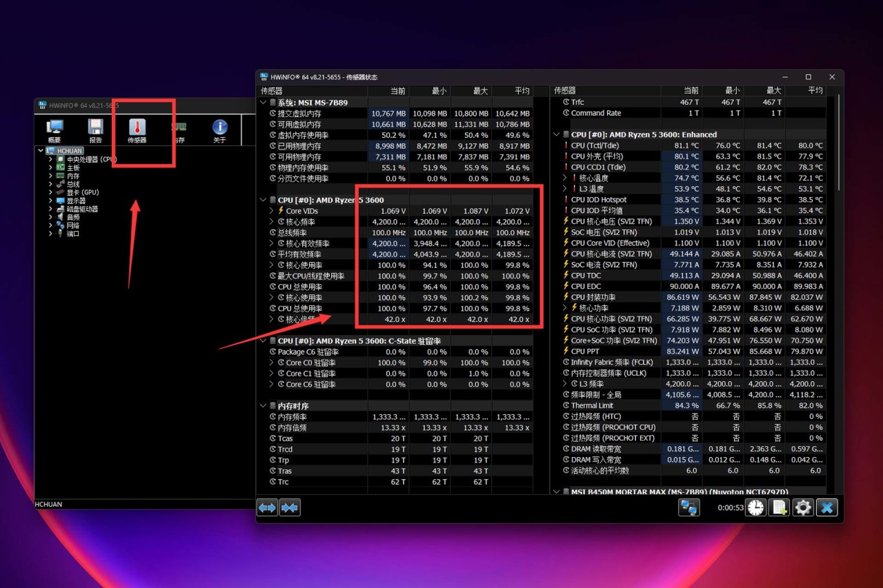Select the HCHUAN root computer node

(70, 151)
